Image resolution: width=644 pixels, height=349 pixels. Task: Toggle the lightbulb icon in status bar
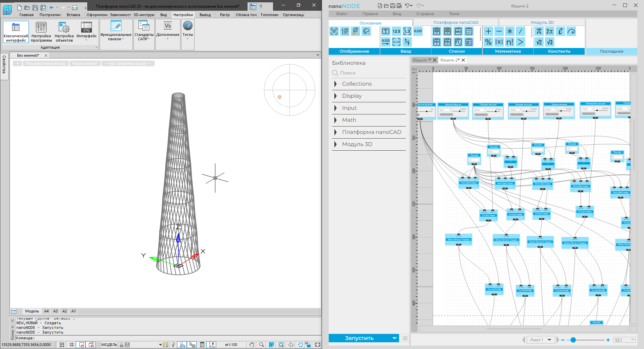point(173,345)
